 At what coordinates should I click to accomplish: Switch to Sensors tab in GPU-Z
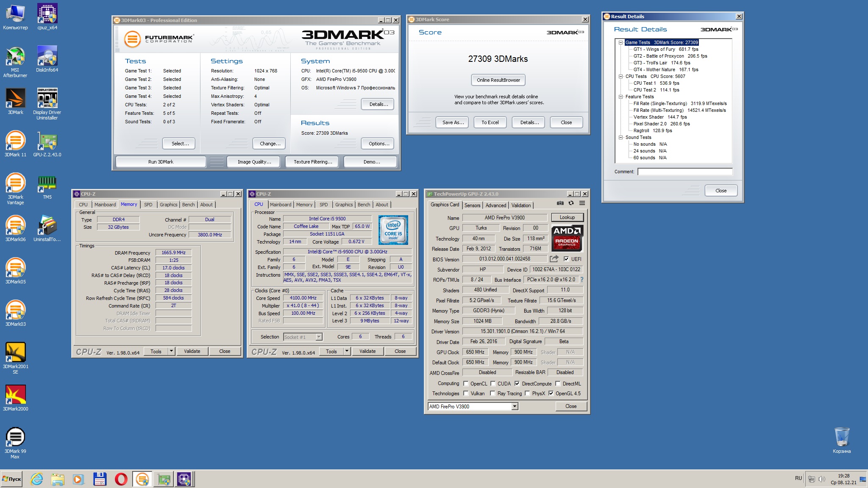[x=472, y=205]
